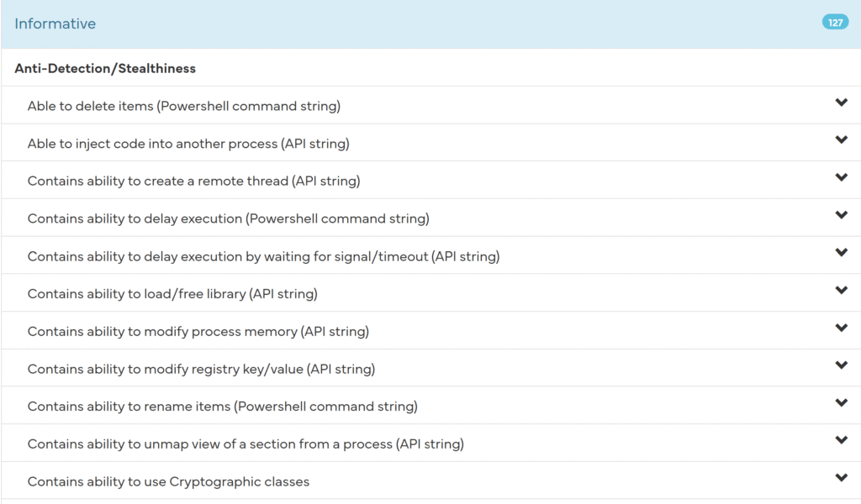Open 'Contains ability to modify registry key/value'
This screenshot has height=504, width=861.
tap(201, 369)
